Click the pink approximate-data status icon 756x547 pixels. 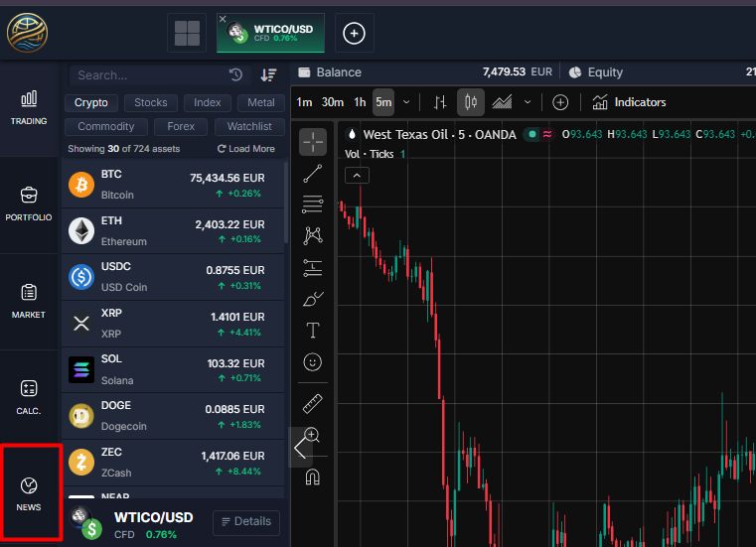click(547, 134)
